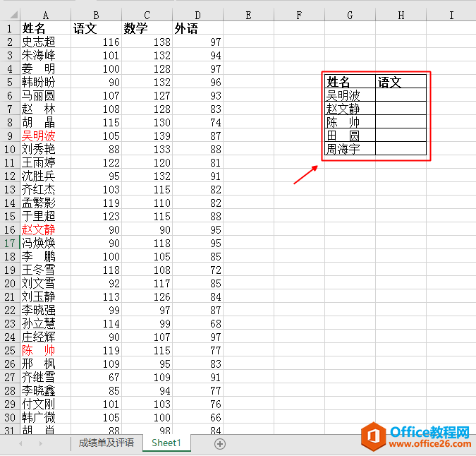
Task: Click the 语文 header cell in column B
Action: [96, 28]
